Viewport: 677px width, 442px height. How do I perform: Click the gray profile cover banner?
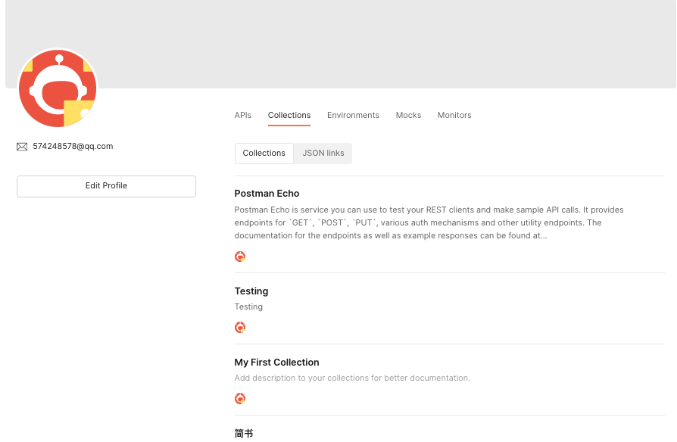tap(340, 44)
